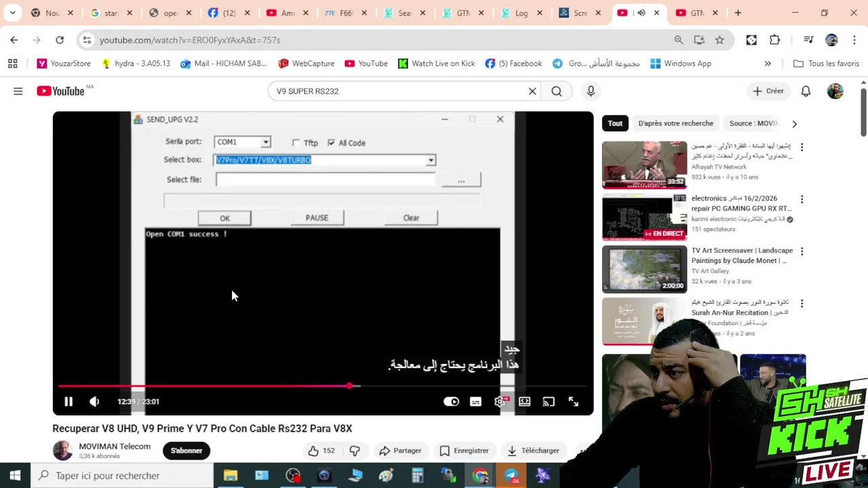Switch to the ZTE F66 tab

point(346,13)
